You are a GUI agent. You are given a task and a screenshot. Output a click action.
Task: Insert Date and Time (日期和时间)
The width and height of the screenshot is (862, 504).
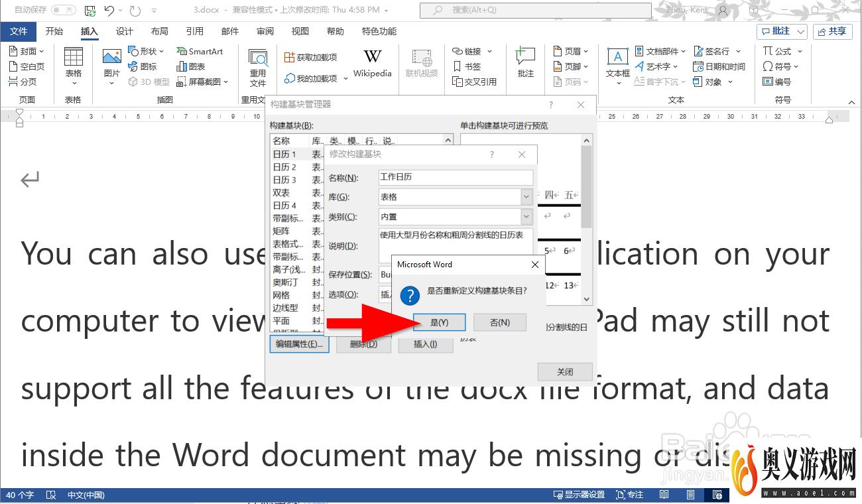tap(719, 66)
